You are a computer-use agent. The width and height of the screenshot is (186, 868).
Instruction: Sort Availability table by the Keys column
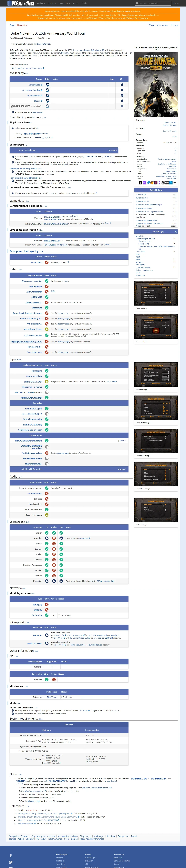point(112,79)
